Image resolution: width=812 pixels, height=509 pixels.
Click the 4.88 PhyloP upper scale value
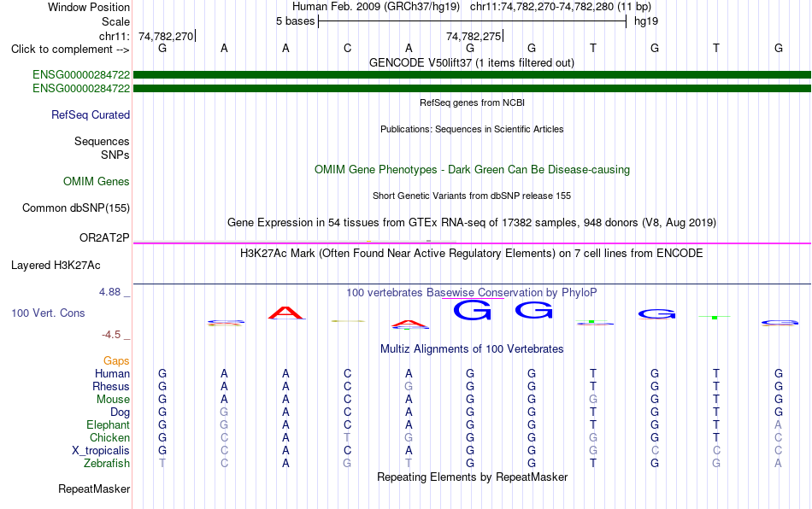pos(109,292)
